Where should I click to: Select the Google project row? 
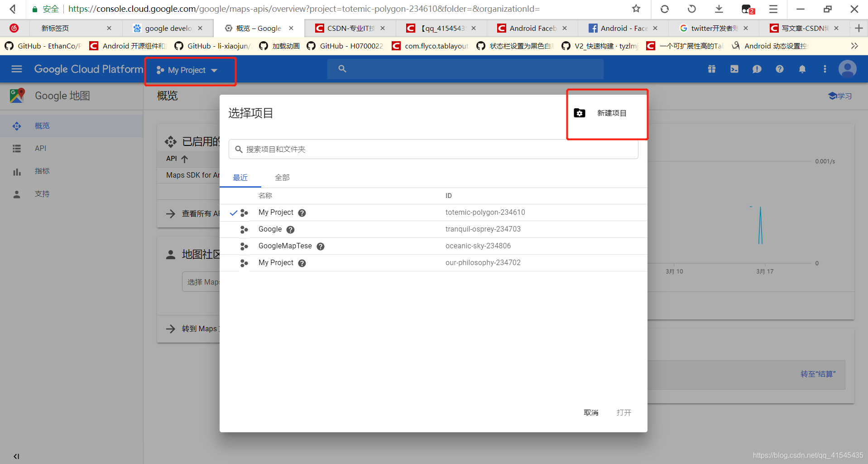(x=433, y=229)
